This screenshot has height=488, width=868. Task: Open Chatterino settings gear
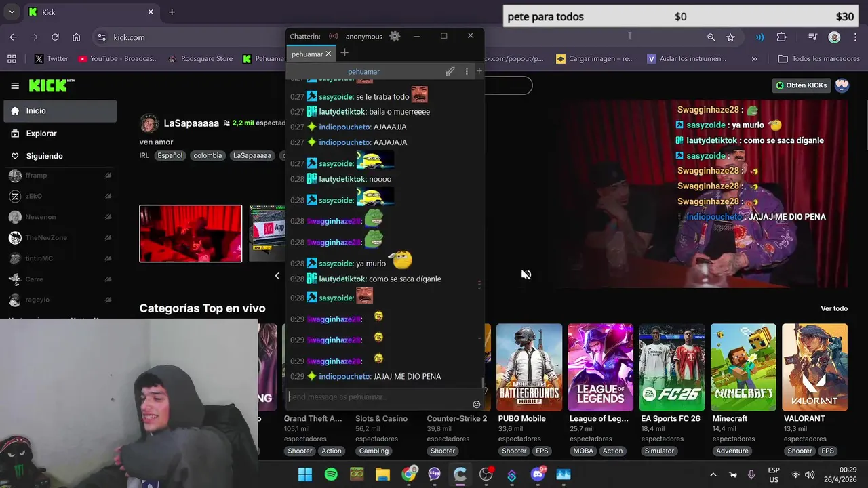(x=395, y=36)
